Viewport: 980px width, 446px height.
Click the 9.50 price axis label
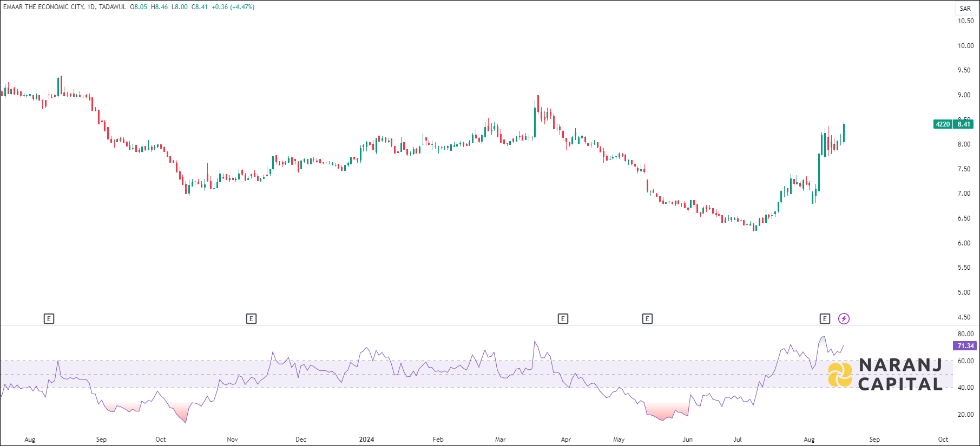[x=964, y=70]
